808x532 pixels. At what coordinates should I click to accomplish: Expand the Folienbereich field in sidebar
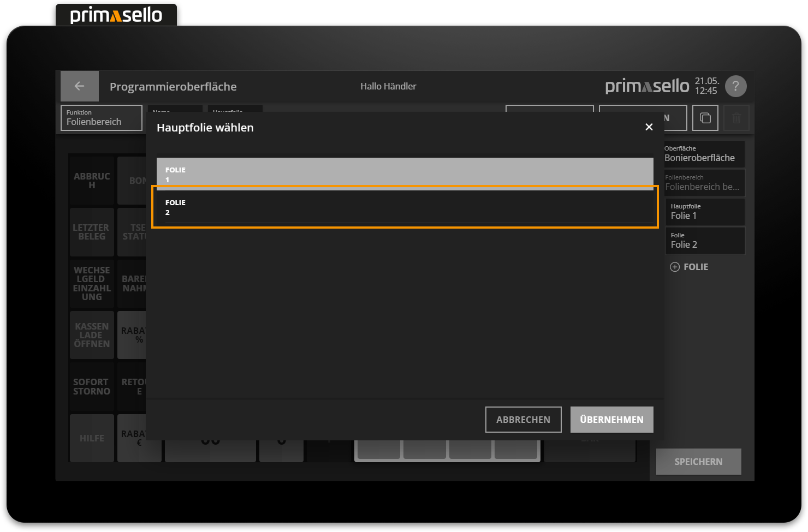click(703, 183)
